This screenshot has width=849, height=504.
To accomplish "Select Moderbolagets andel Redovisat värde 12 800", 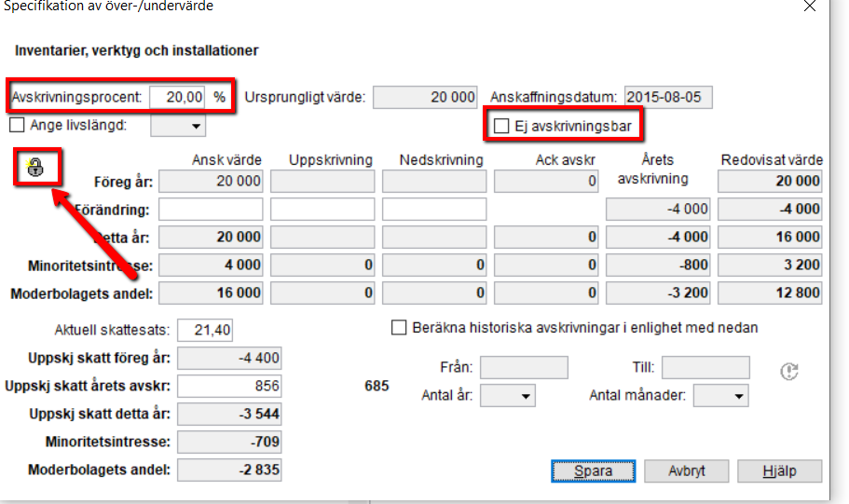I will [x=770, y=293].
